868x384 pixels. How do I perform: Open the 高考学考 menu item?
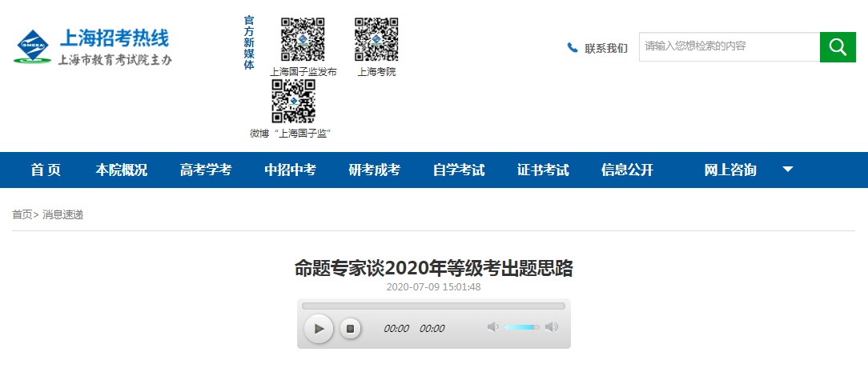[206, 170]
